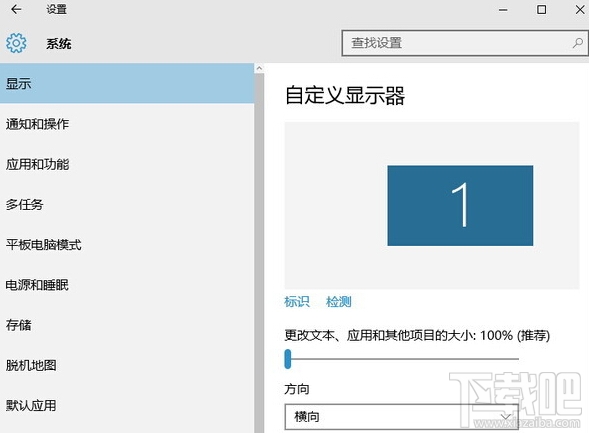Open 默认应用 settings

coord(127,405)
